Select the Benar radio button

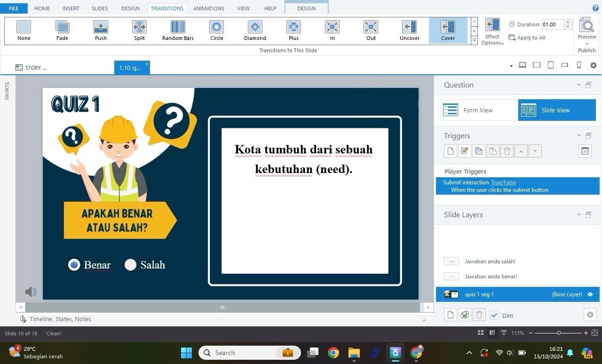point(74,265)
